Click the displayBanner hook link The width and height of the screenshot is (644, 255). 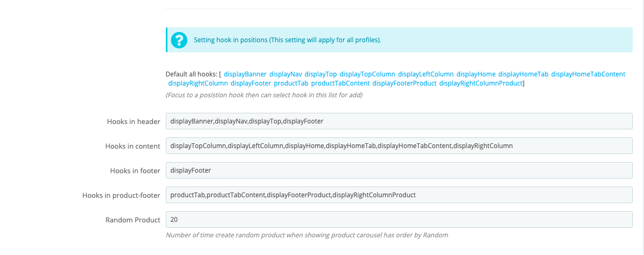245,74
